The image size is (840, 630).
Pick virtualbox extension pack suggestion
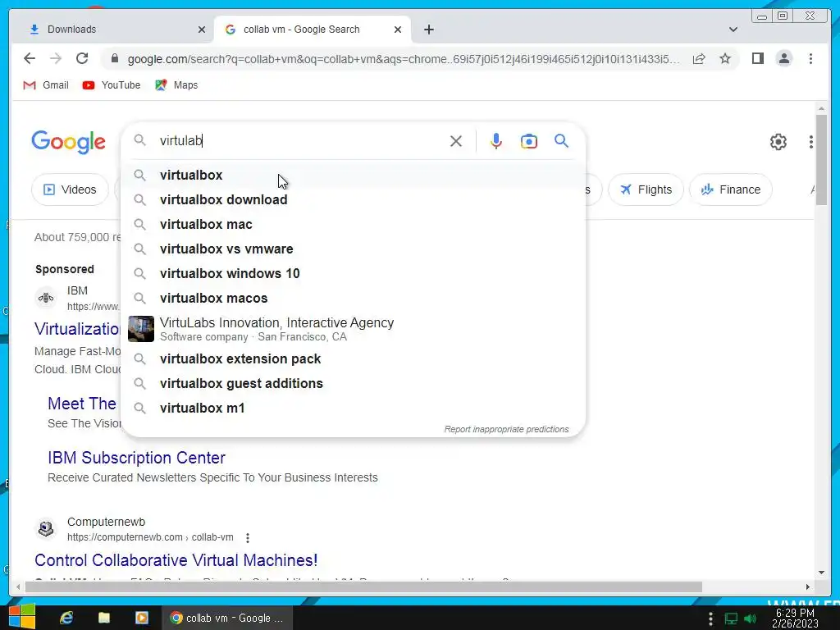354,359
